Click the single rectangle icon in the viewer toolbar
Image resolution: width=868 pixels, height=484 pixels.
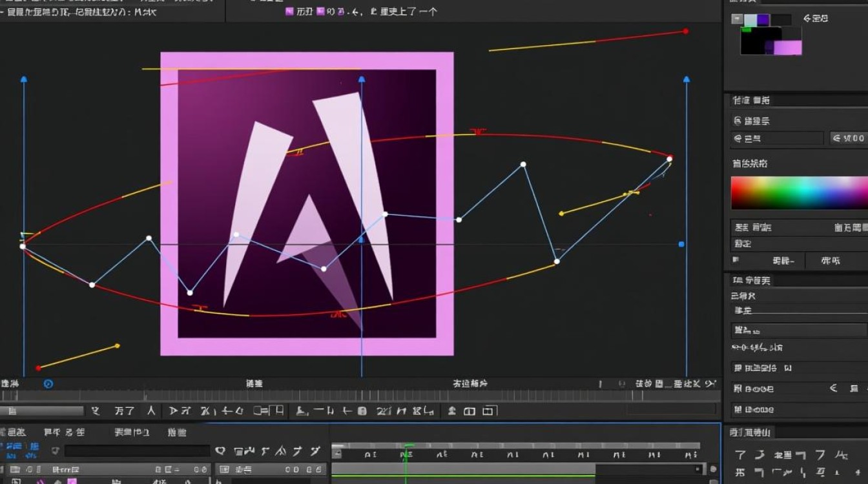pyautogui.click(x=470, y=411)
